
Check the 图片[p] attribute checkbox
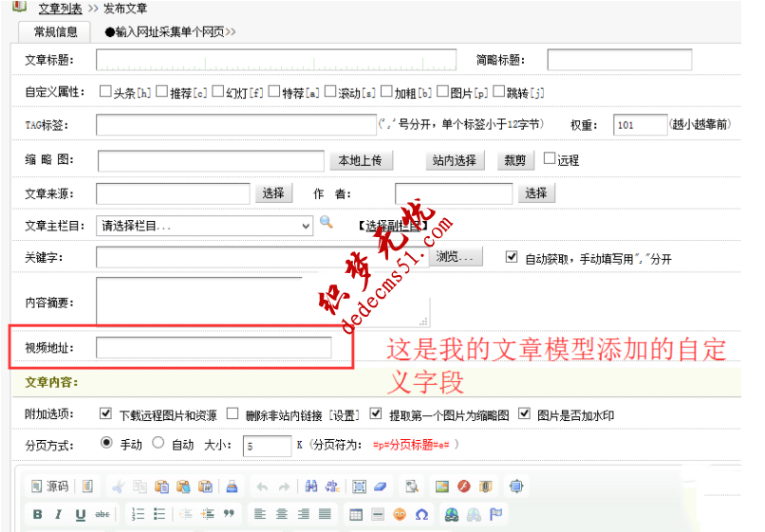442,91
